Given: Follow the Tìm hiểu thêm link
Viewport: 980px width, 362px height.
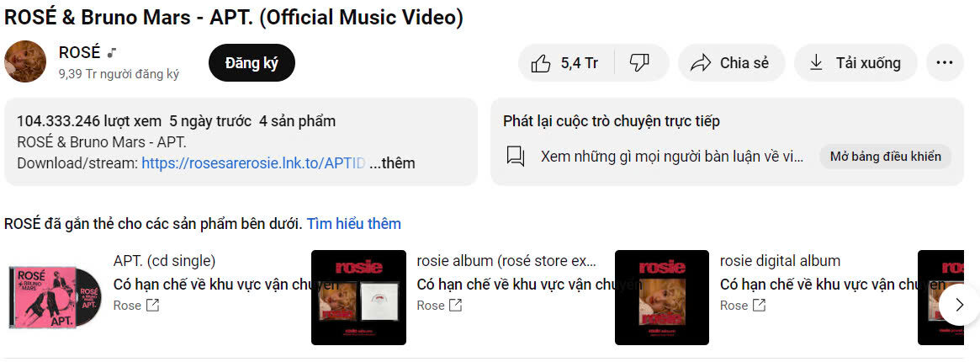Looking at the screenshot, I should 354,224.
